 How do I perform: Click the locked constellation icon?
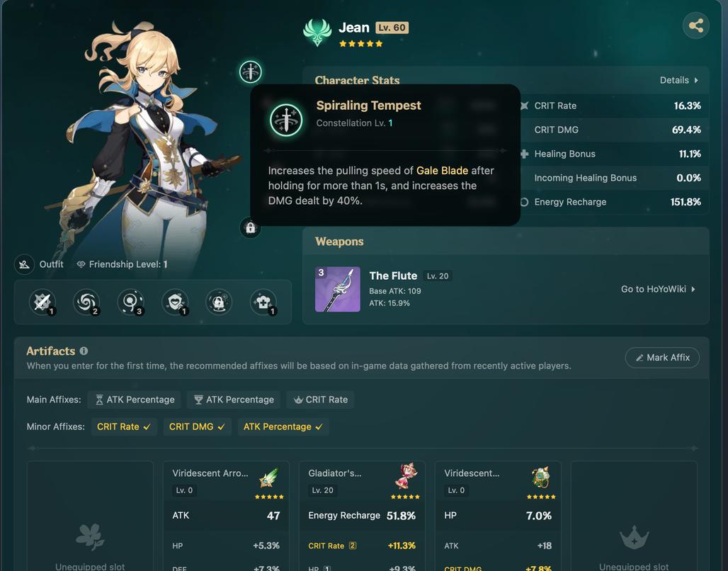pos(250,227)
